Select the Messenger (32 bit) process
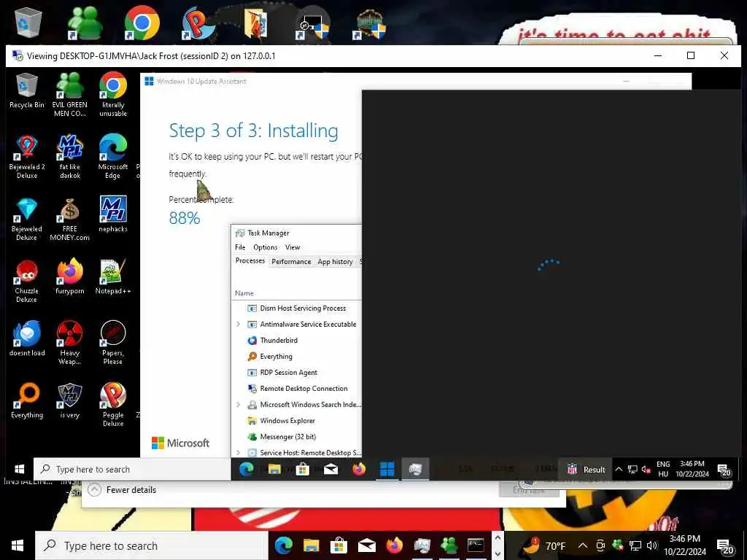Screen dimensions: 747x560 click(x=297, y=437)
